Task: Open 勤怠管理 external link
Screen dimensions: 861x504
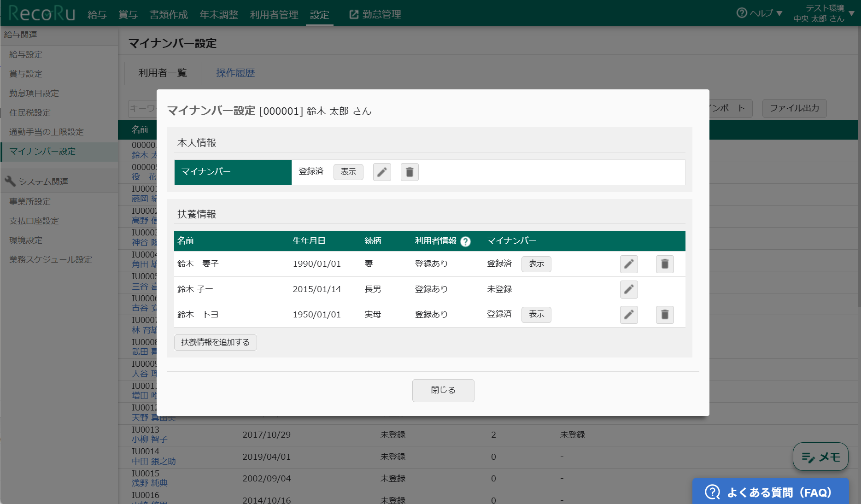Action: [x=375, y=15]
